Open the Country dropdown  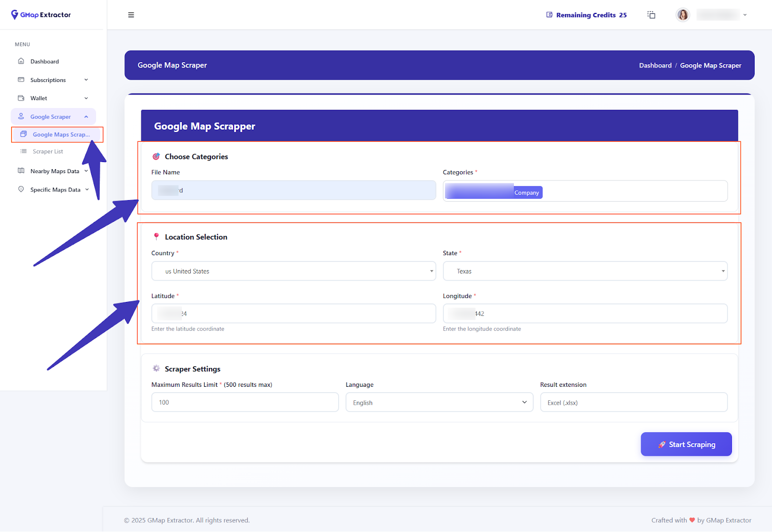click(293, 271)
